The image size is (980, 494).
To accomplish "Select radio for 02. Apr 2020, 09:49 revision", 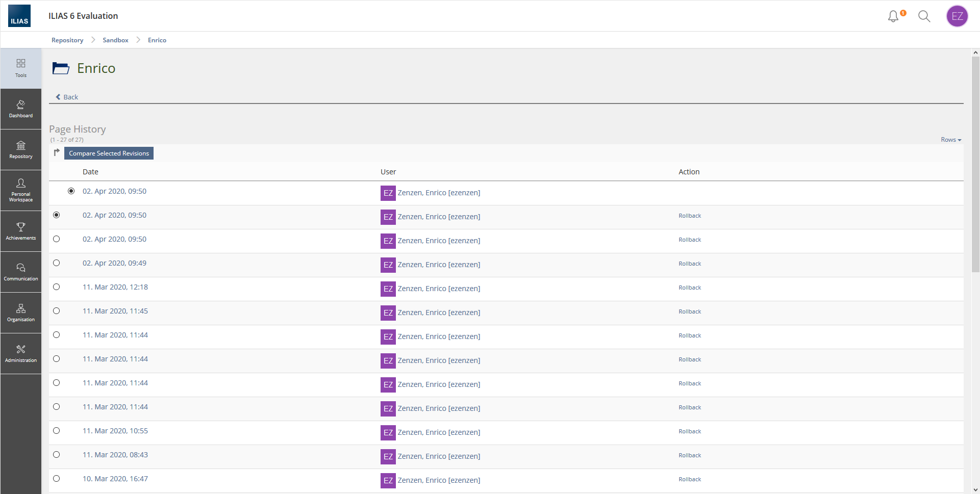I will click(x=57, y=263).
